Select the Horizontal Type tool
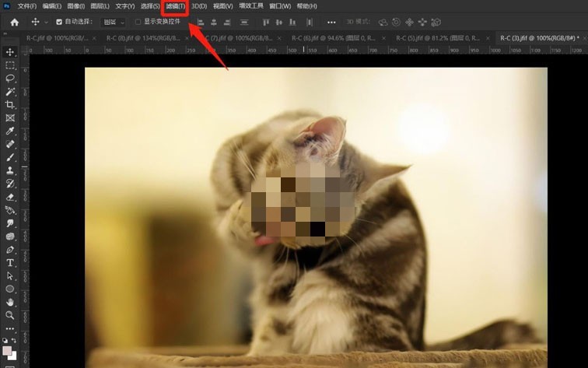The image size is (588, 368). pyautogui.click(x=10, y=263)
